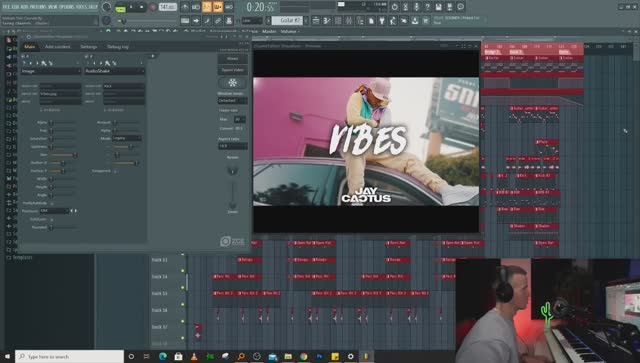Open the View channel rack icon

click(338, 20)
